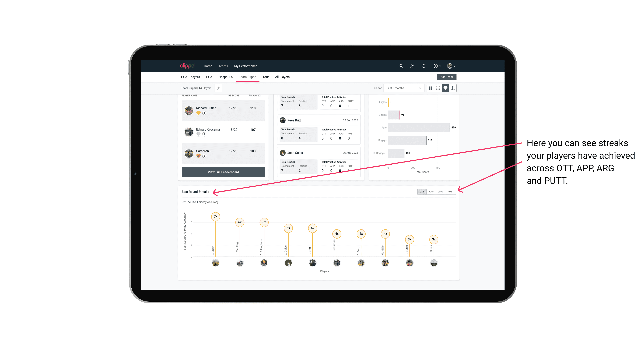
Task: Click the OTT streak filter icon
Action: tap(421, 191)
